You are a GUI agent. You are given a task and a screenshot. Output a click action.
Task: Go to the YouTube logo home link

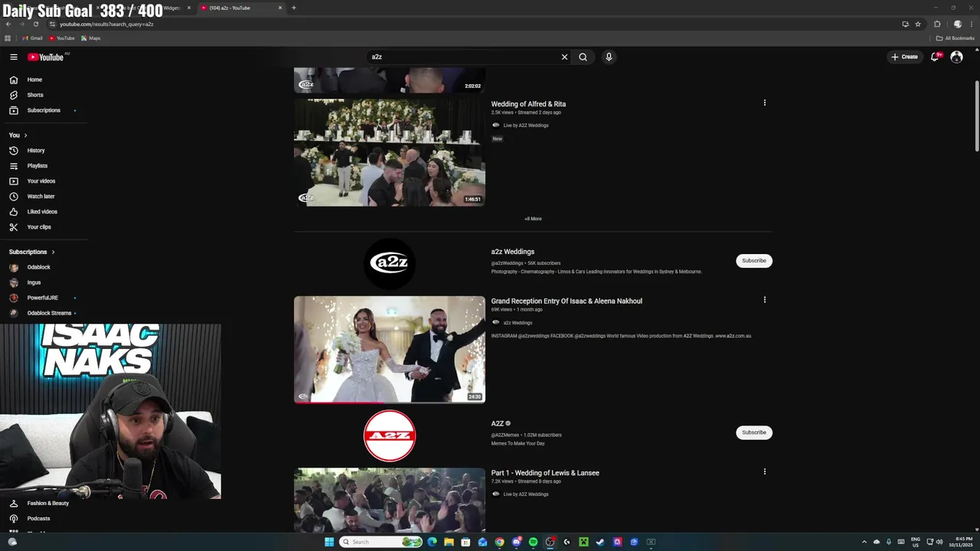[x=46, y=57]
